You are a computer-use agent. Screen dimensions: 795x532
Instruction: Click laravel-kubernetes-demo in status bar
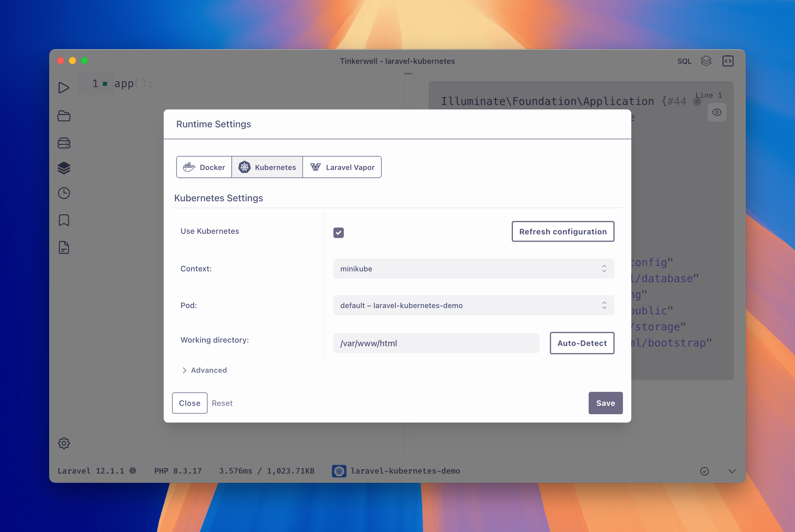(406, 471)
